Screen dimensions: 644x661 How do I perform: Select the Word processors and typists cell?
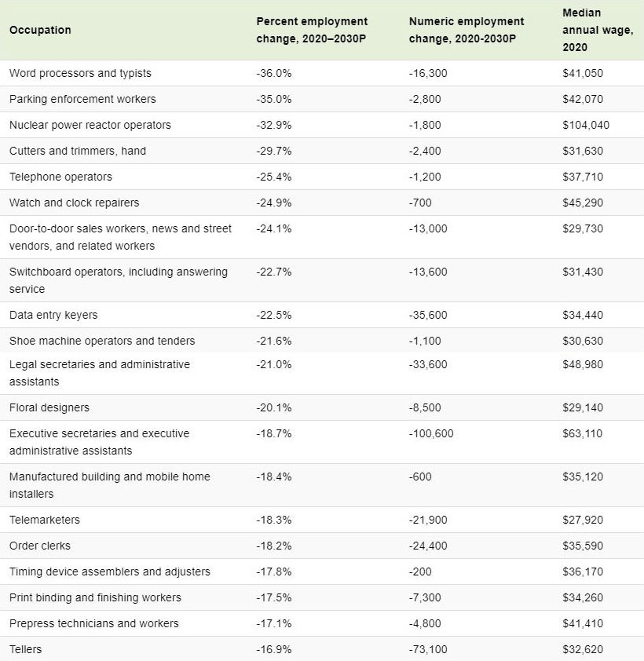click(x=80, y=73)
